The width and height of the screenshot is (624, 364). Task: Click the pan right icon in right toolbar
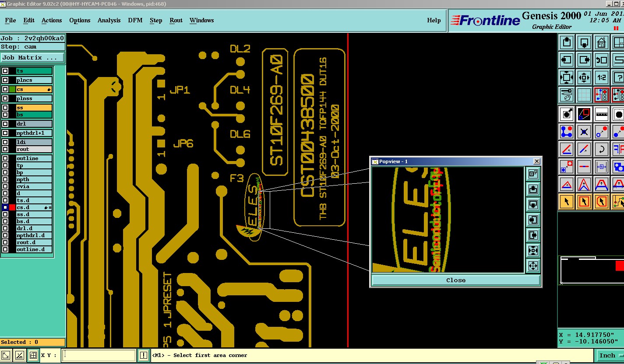tap(584, 60)
